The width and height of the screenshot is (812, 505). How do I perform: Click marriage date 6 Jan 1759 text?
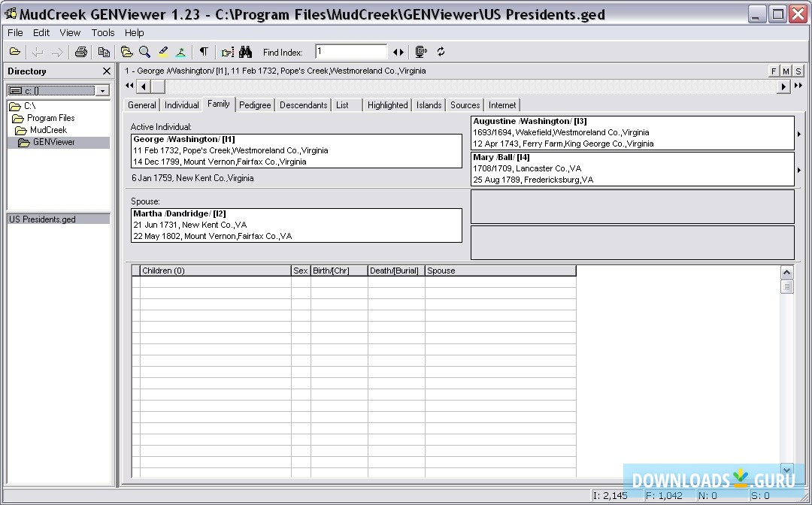coord(192,178)
